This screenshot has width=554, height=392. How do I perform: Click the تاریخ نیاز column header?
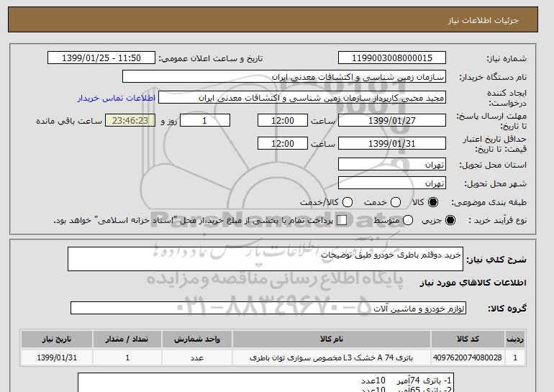57,339
